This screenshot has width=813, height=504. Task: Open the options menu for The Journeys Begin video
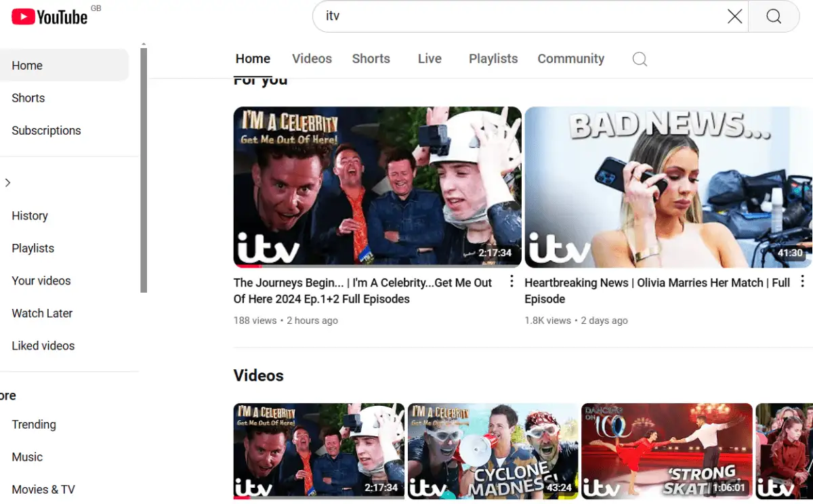point(512,281)
